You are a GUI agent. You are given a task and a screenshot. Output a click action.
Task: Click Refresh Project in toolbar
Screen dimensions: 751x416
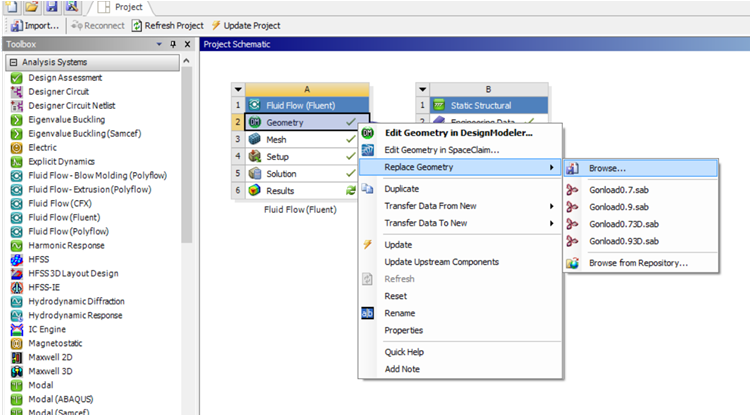point(168,26)
